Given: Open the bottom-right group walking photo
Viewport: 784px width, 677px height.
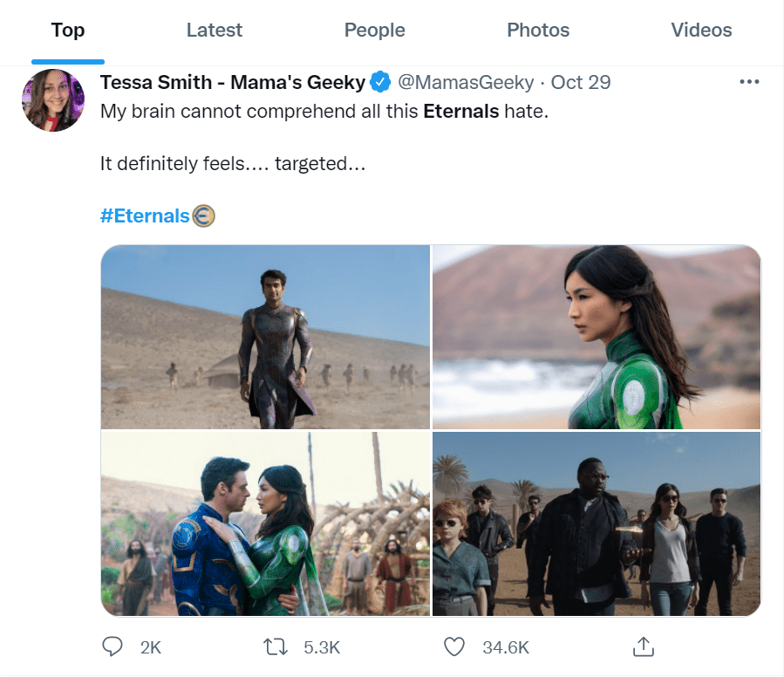Looking at the screenshot, I should pyautogui.click(x=597, y=523).
